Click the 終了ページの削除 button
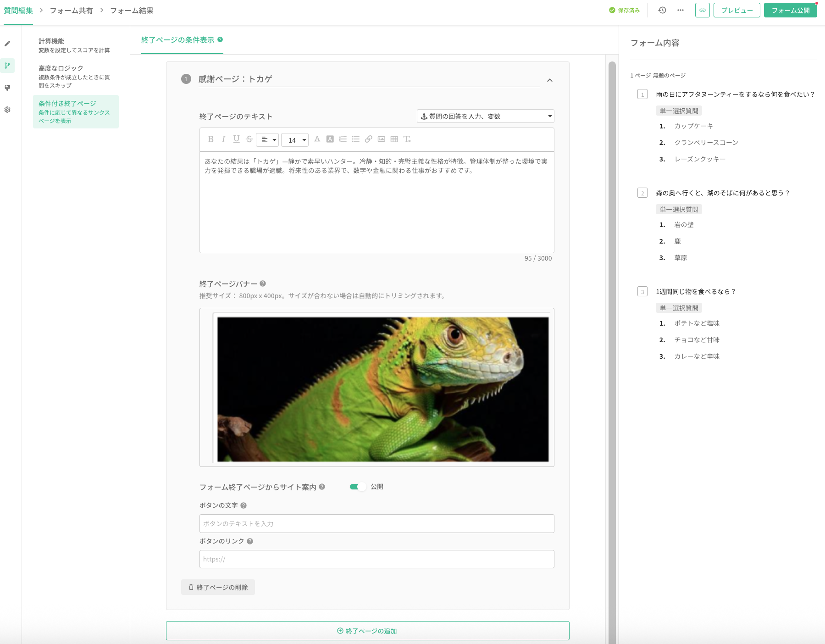The width and height of the screenshot is (825, 644). tap(218, 587)
